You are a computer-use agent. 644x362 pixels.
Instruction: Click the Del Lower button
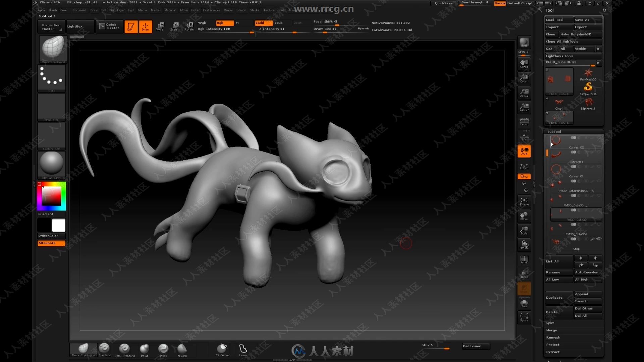(476, 346)
